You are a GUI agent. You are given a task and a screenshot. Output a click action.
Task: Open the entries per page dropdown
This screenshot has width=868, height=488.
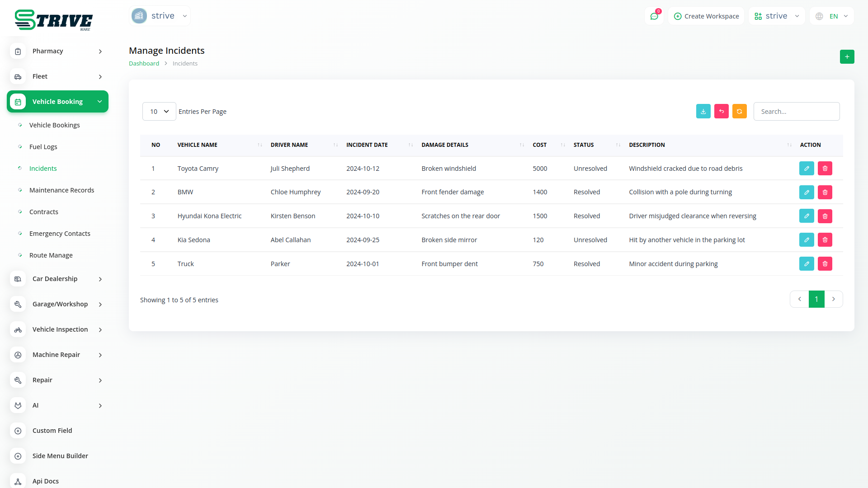click(159, 112)
